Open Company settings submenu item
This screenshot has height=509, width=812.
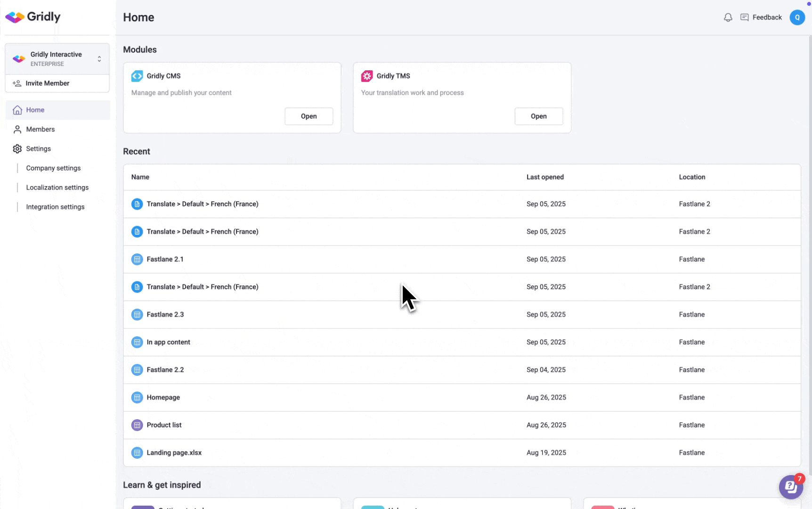click(53, 168)
